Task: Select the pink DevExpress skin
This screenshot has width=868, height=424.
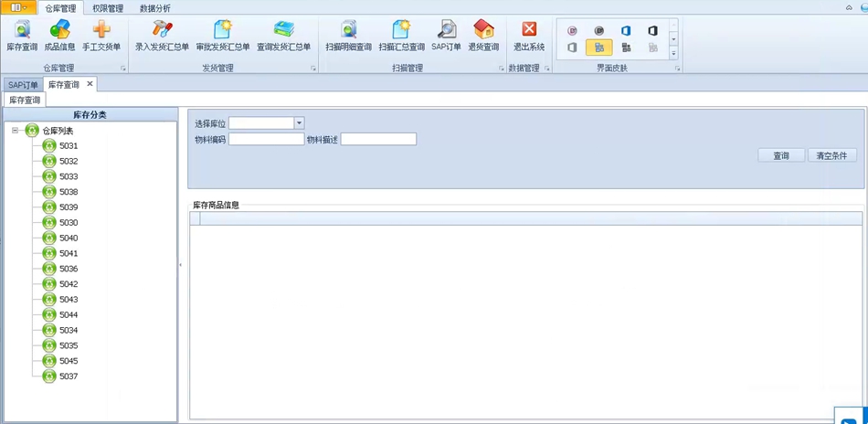Action: [x=572, y=31]
